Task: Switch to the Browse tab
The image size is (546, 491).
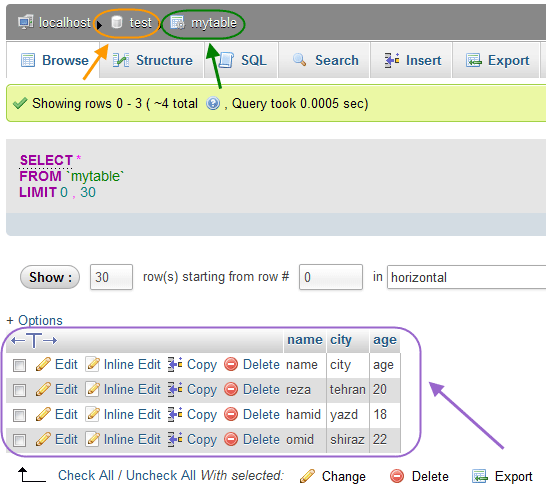Action: (x=53, y=60)
